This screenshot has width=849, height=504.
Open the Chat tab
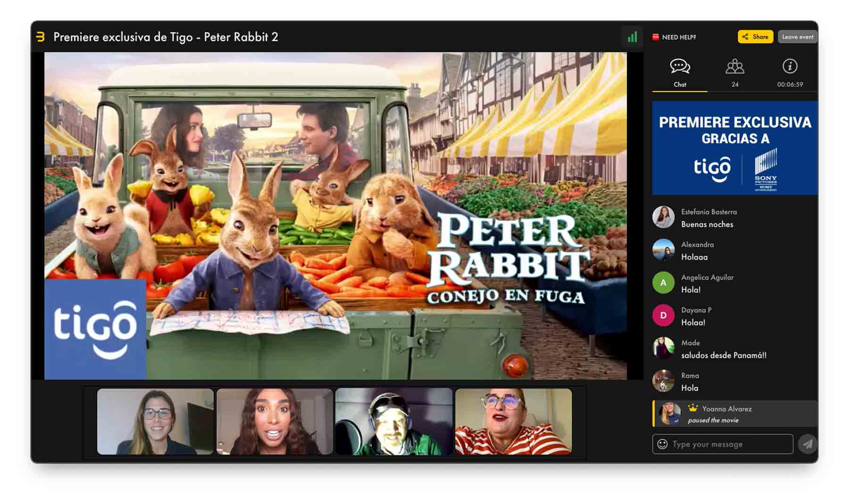pos(680,72)
